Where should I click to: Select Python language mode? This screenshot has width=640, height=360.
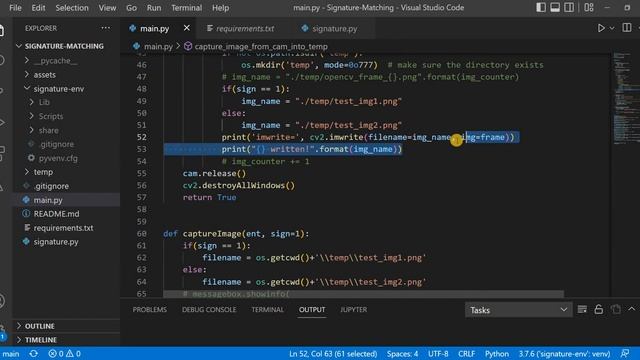[x=496, y=354]
